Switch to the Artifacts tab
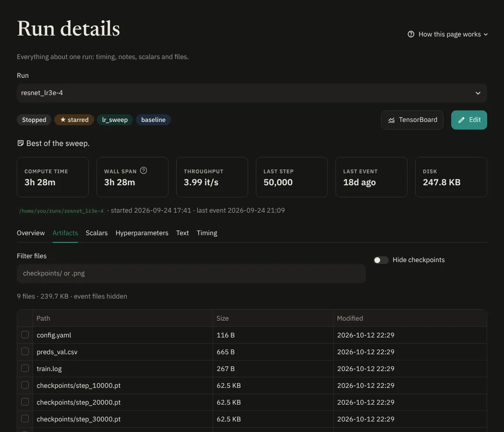This screenshot has height=432, width=504. [x=65, y=233]
